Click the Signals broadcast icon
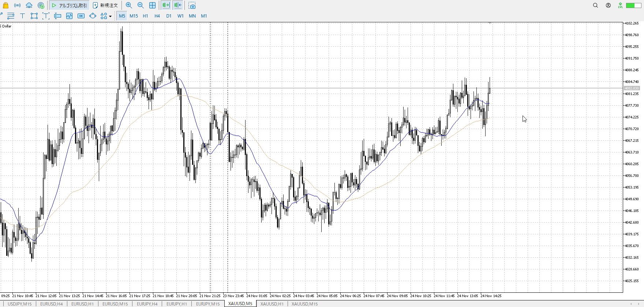 [x=17, y=5]
